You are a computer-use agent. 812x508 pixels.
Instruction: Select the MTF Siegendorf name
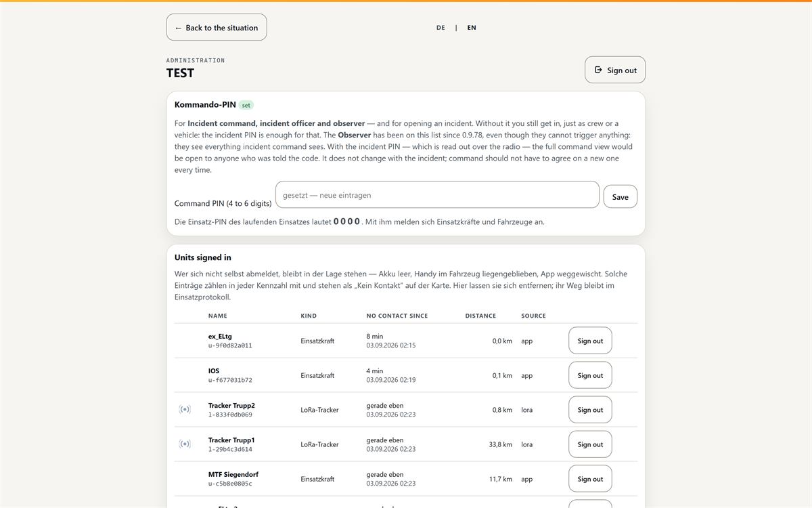[233, 474]
